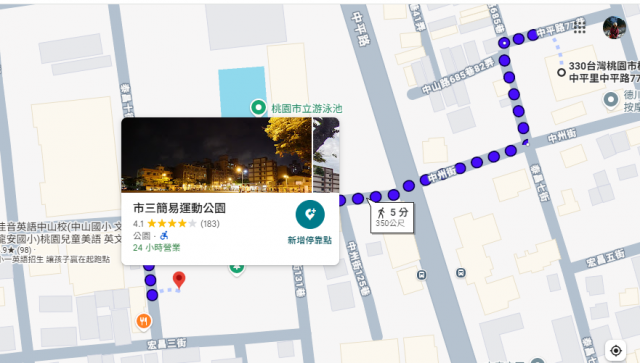Open the Google account profile avatar

614,28
